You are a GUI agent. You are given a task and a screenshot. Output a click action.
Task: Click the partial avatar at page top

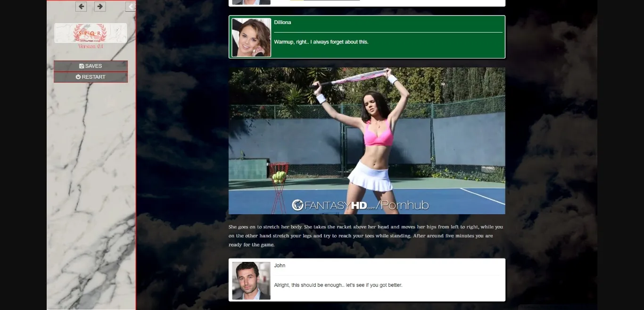point(251,2)
